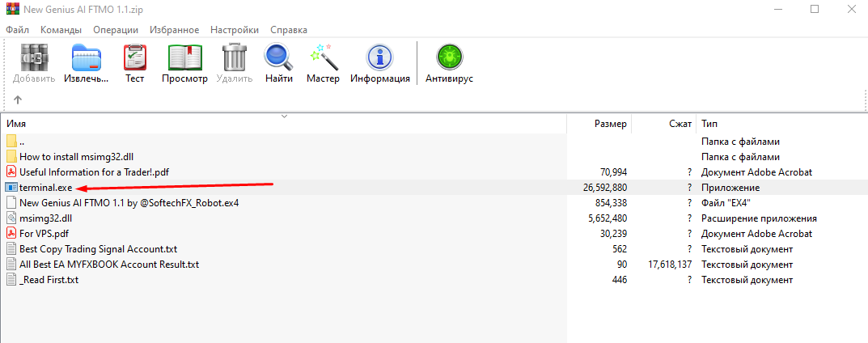Screen dimensions: 868x343
Task: Click sort chevron above Имя column
Action: tap(284, 116)
